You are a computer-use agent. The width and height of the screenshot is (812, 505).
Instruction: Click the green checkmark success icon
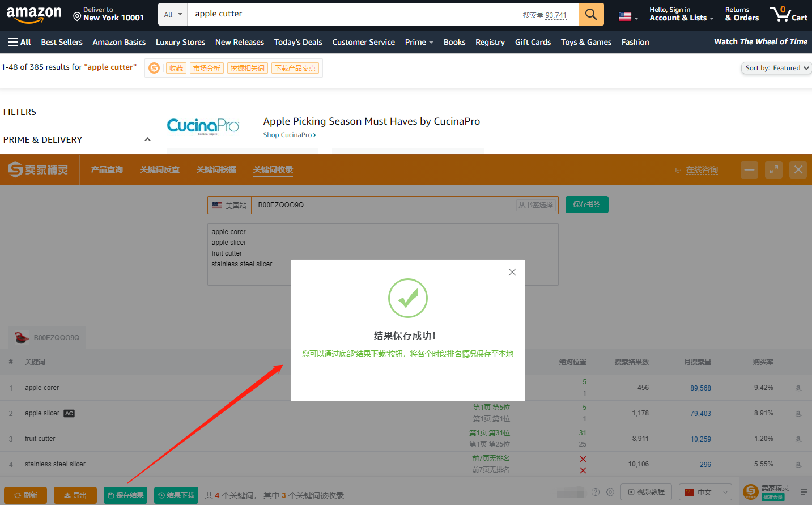(408, 298)
